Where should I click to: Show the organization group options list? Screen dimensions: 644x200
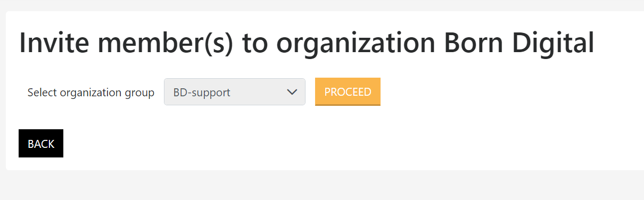click(235, 92)
